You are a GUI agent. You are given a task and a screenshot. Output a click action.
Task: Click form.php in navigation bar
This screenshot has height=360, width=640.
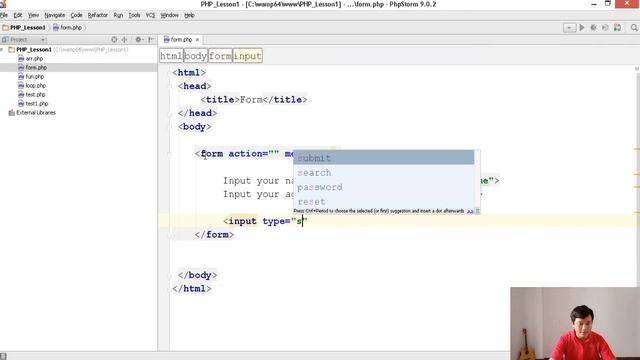[67, 28]
